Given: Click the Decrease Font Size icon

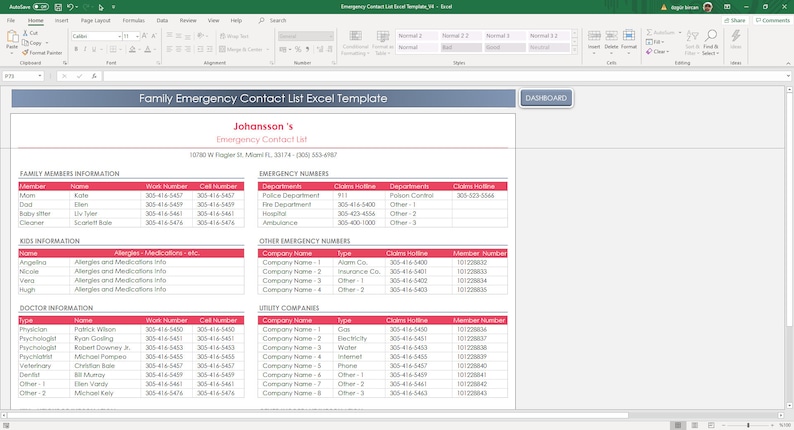Looking at the screenshot, I should pyautogui.click(x=154, y=36).
